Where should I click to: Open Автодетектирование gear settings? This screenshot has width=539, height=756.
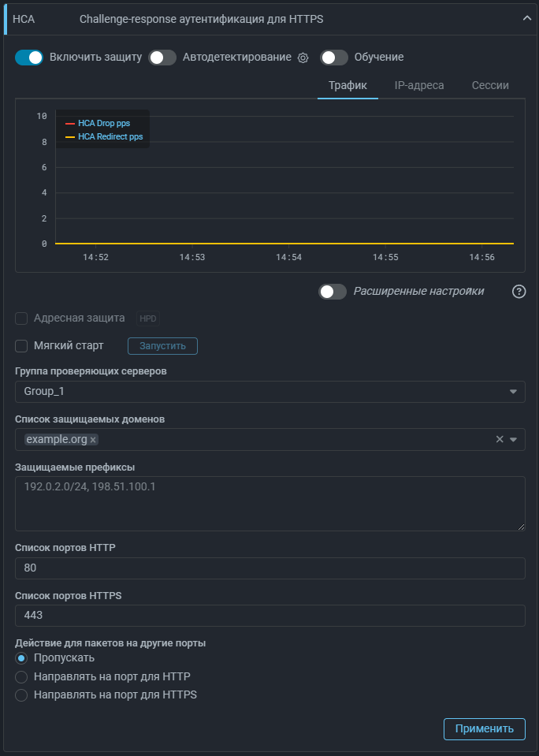coord(303,58)
